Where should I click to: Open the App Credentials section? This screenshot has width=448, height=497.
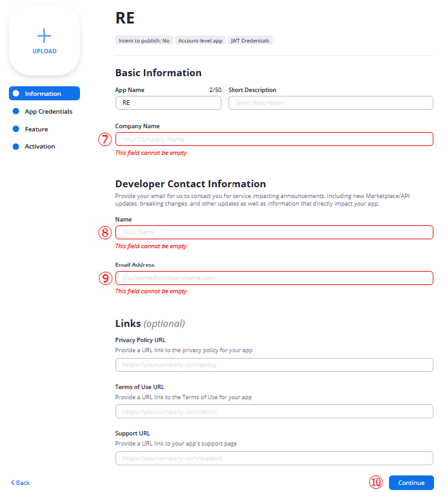(x=48, y=112)
